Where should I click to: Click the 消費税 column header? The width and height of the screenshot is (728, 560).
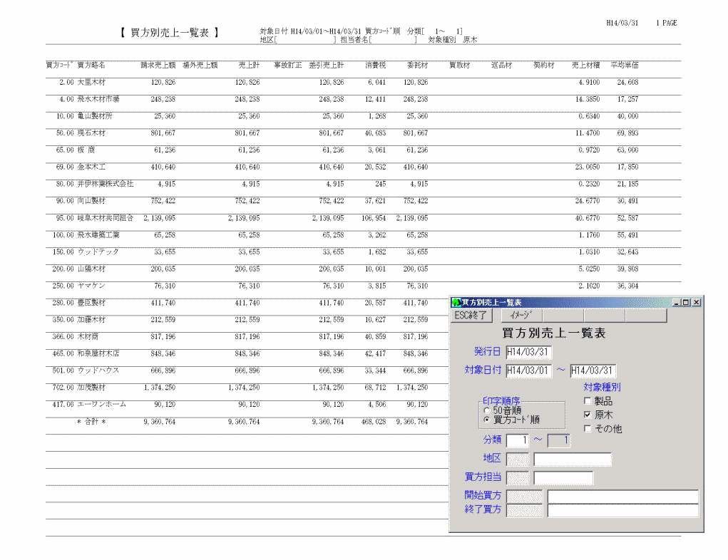pos(376,65)
